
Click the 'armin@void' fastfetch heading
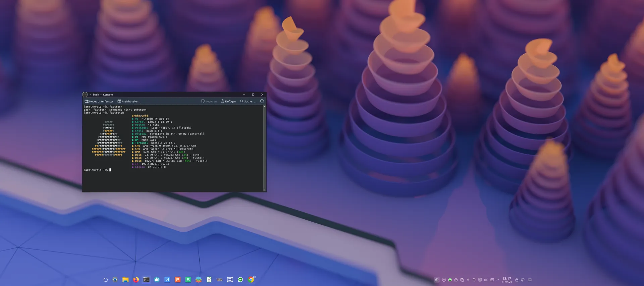pyautogui.click(x=140, y=116)
